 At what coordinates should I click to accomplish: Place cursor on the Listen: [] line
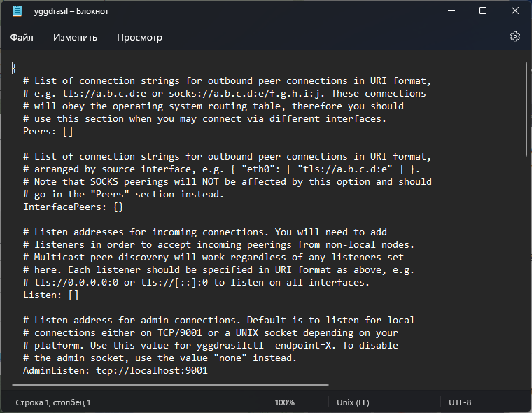[50, 295]
